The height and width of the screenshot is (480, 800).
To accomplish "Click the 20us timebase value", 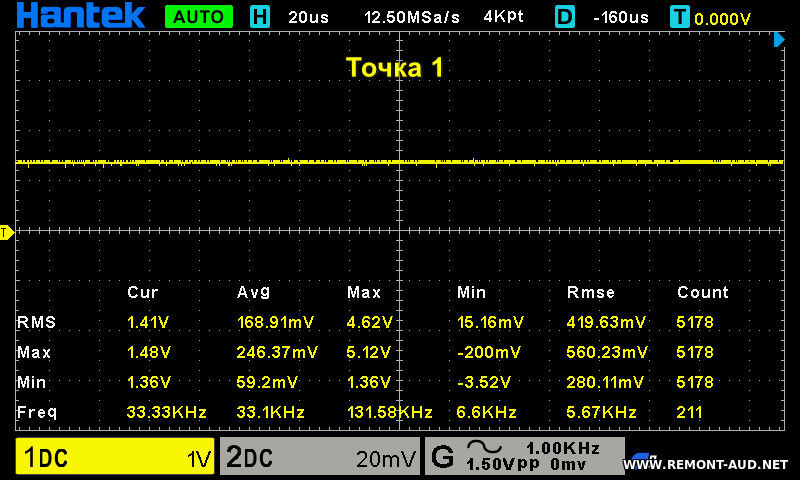I will (308, 17).
